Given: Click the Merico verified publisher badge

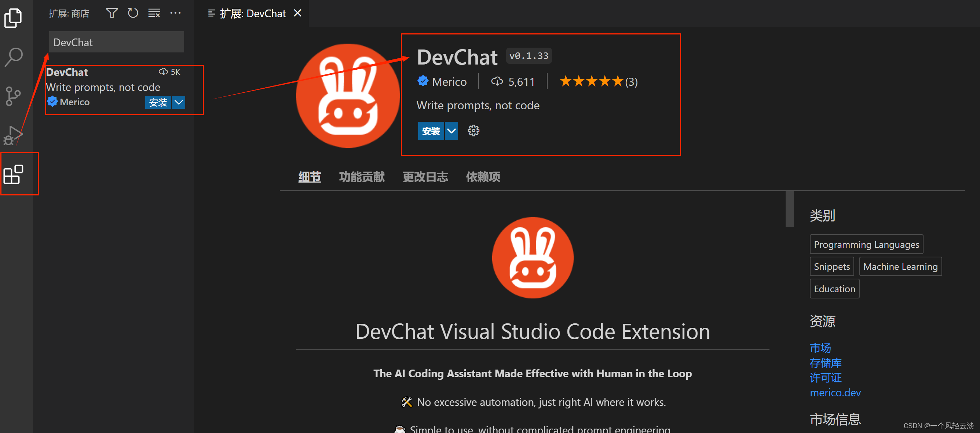Looking at the screenshot, I should (x=423, y=81).
